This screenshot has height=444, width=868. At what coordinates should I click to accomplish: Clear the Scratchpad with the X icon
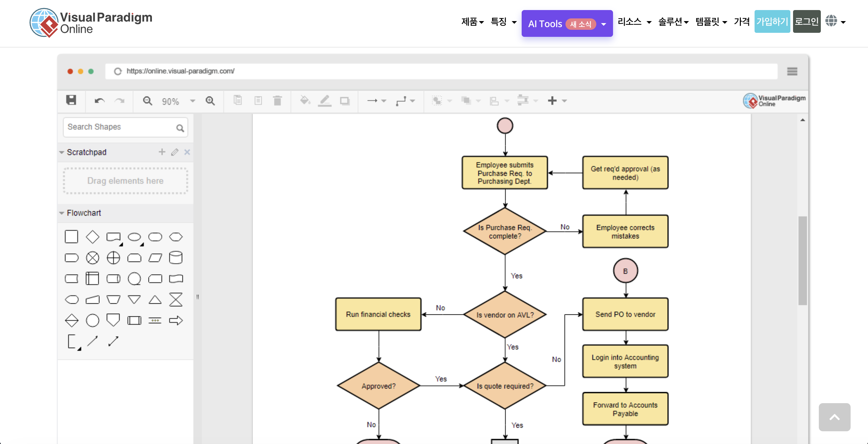point(187,152)
